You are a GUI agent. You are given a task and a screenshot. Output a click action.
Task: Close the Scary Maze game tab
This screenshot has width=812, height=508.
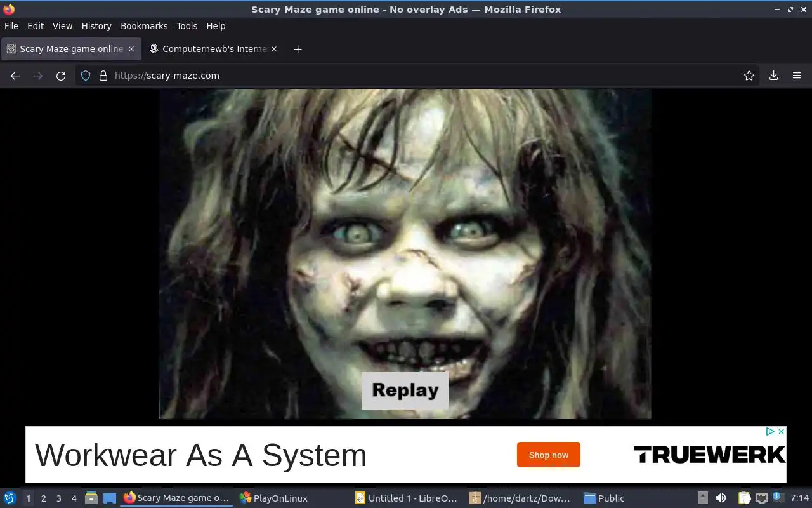tap(131, 49)
